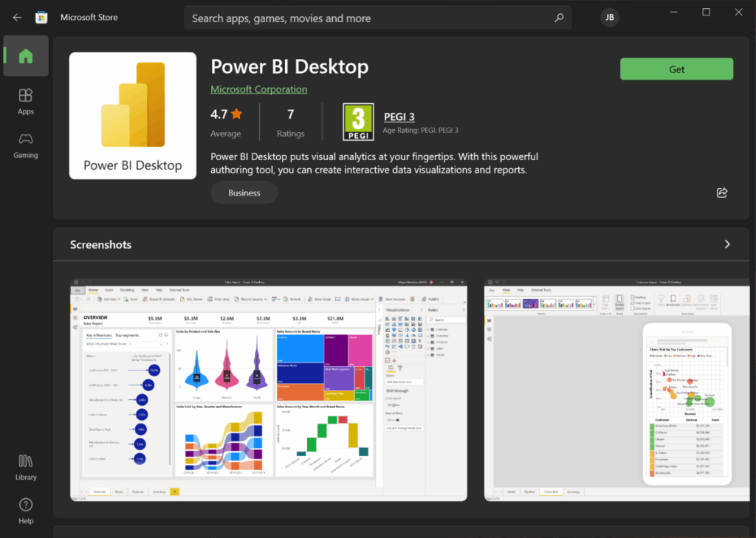Click the search magnifier icon
Image resolution: width=756 pixels, height=538 pixels.
559,18
